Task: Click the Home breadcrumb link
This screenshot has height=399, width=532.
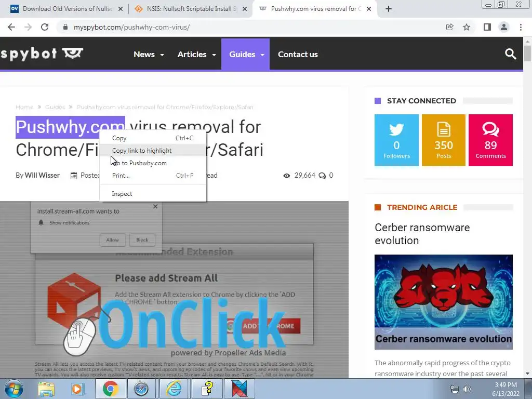Action: point(24,107)
